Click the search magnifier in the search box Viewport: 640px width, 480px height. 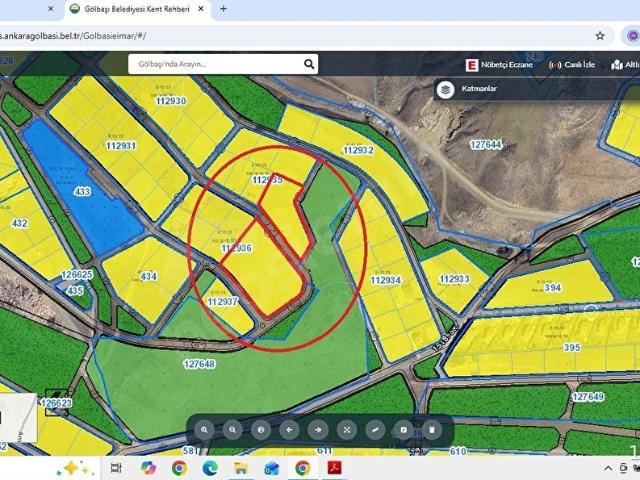(x=309, y=64)
